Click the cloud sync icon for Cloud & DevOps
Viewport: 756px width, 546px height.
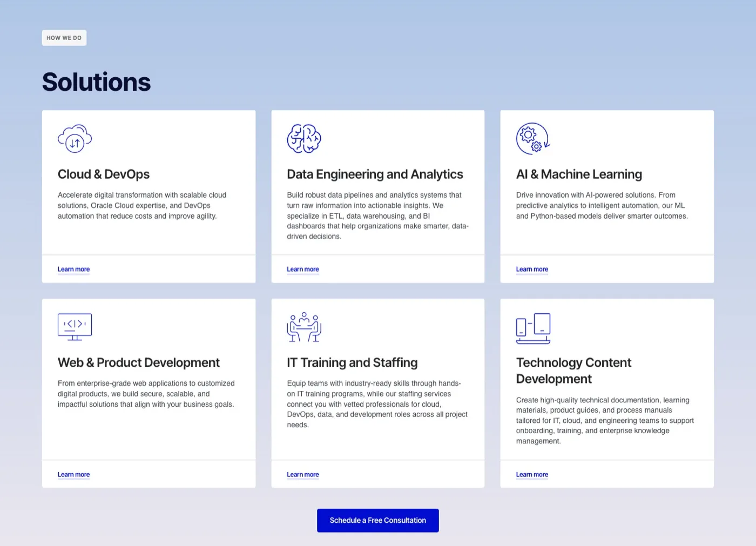click(75, 139)
